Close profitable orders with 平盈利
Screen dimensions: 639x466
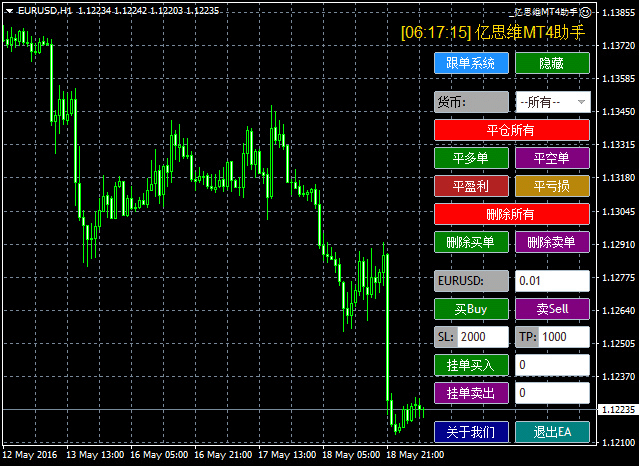[x=471, y=186]
